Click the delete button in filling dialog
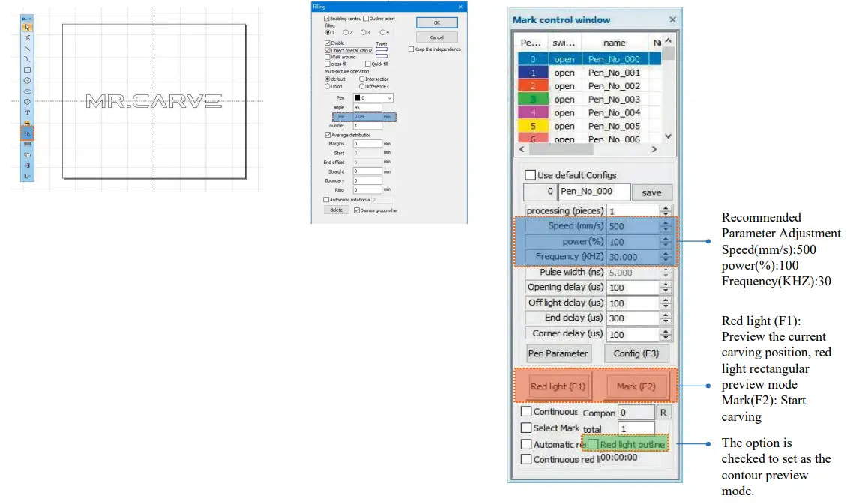 click(x=336, y=210)
